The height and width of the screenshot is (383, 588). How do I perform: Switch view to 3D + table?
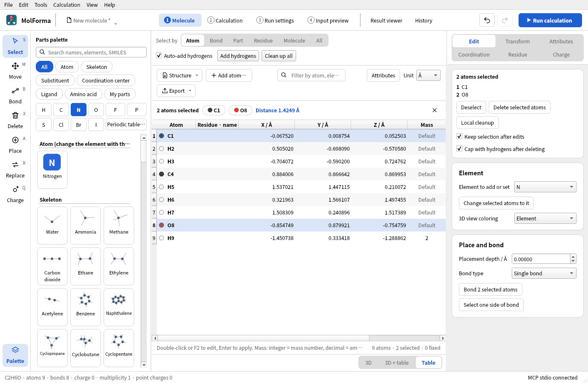point(397,363)
